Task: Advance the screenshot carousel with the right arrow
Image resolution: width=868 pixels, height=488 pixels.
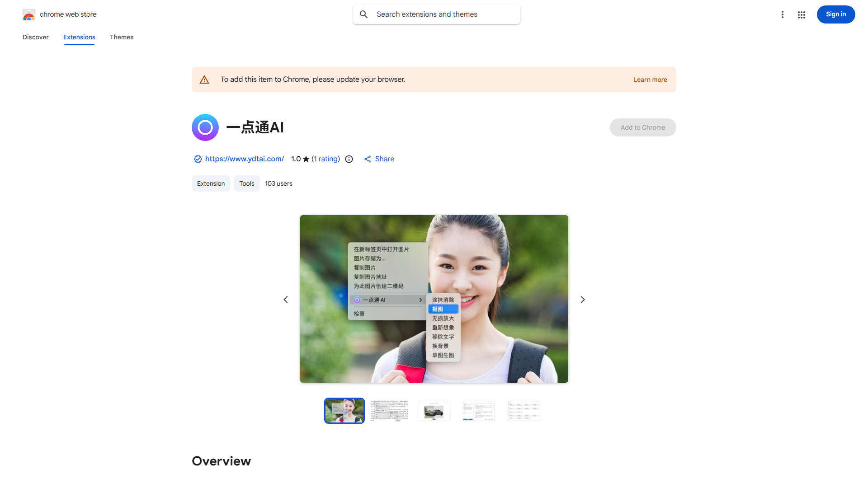Action: pyautogui.click(x=582, y=299)
